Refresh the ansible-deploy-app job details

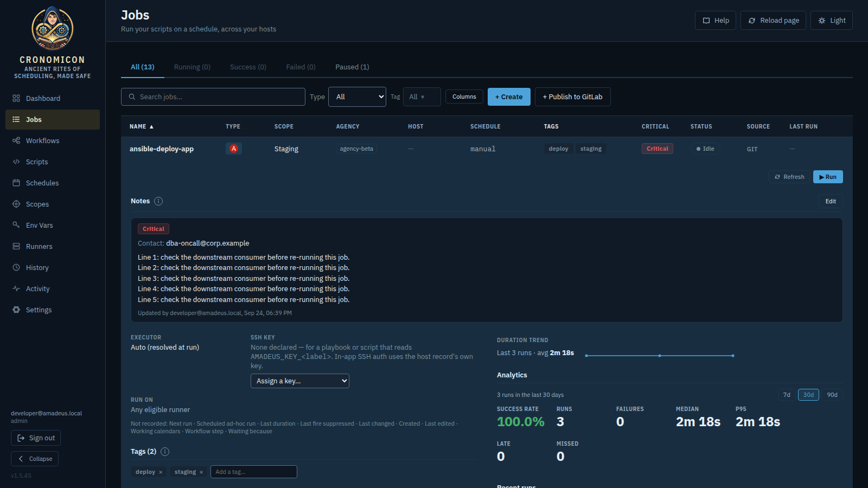pyautogui.click(x=789, y=177)
